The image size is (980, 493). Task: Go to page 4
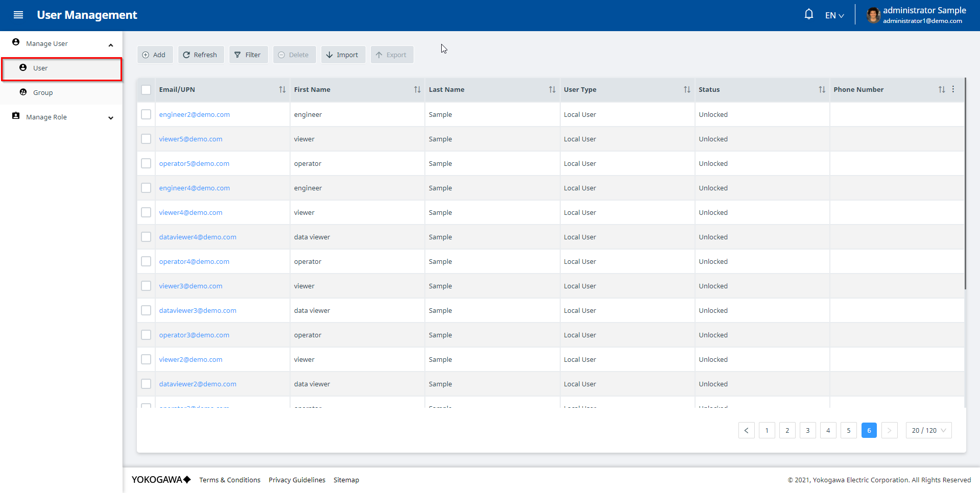(828, 430)
